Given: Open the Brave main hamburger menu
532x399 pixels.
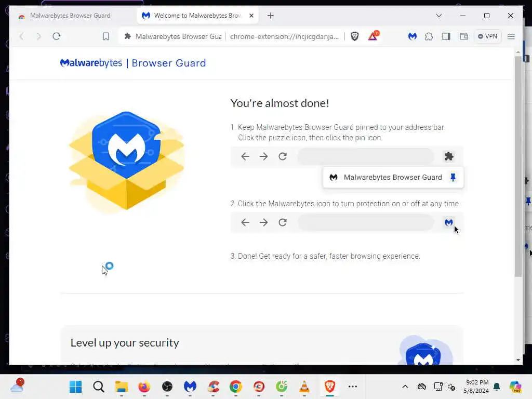Looking at the screenshot, I should [511, 36].
